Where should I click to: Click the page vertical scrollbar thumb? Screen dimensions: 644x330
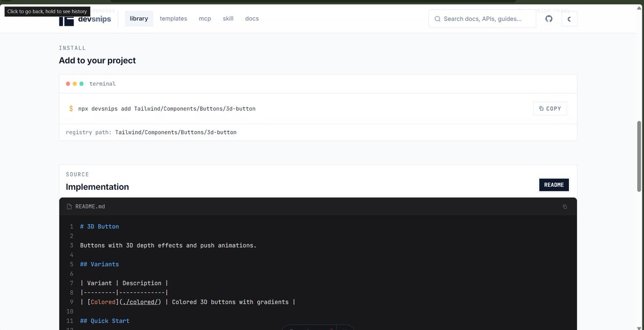(639, 156)
